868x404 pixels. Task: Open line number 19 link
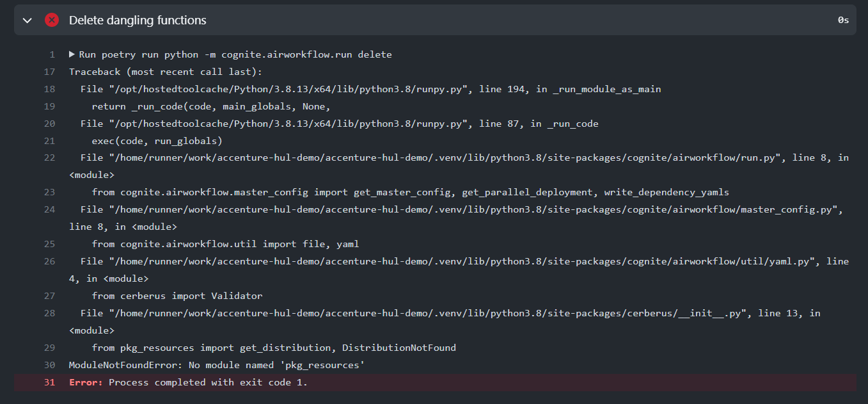49,106
